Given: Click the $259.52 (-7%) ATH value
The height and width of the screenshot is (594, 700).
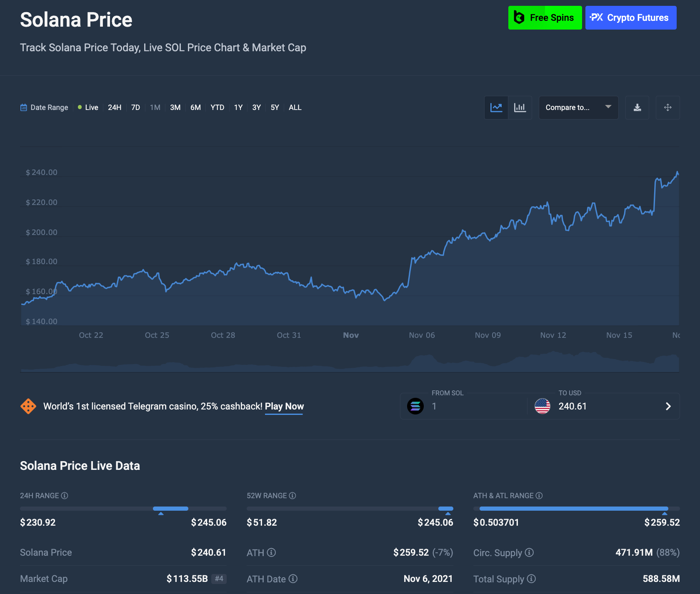Looking at the screenshot, I should (x=423, y=552).
